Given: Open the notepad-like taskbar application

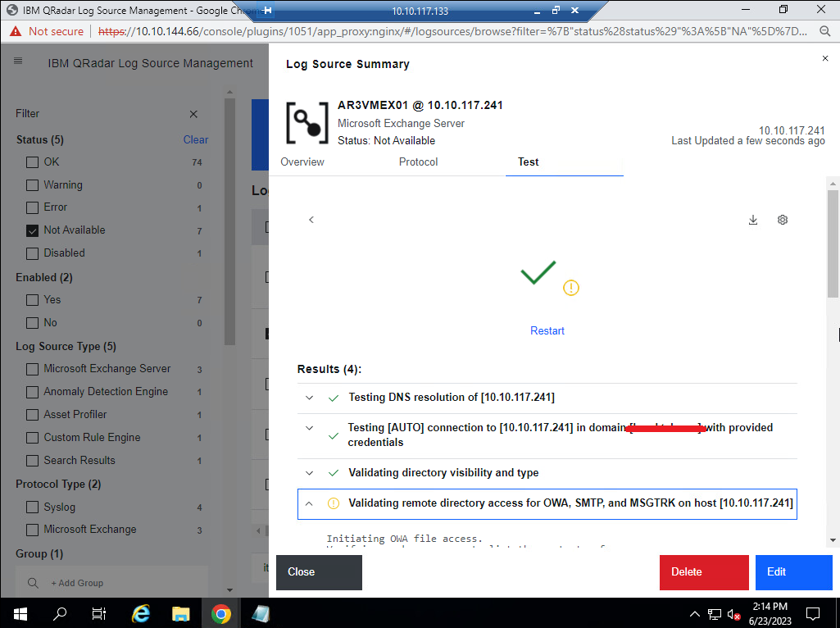Looking at the screenshot, I should point(261,613).
